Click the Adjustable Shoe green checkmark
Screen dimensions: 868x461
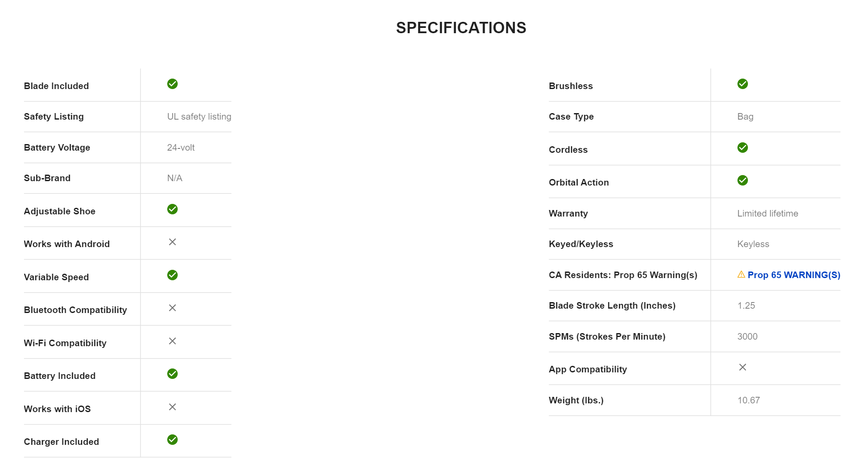pos(172,209)
